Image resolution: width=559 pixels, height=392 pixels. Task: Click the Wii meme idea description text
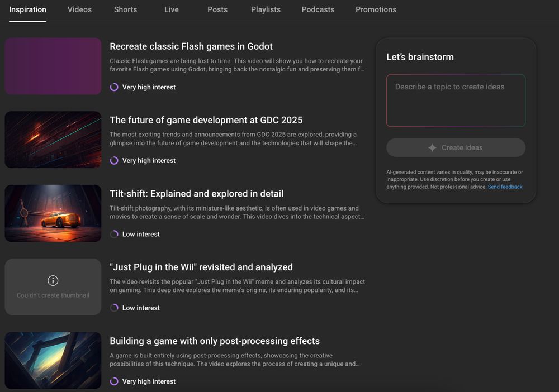[238, 286]
